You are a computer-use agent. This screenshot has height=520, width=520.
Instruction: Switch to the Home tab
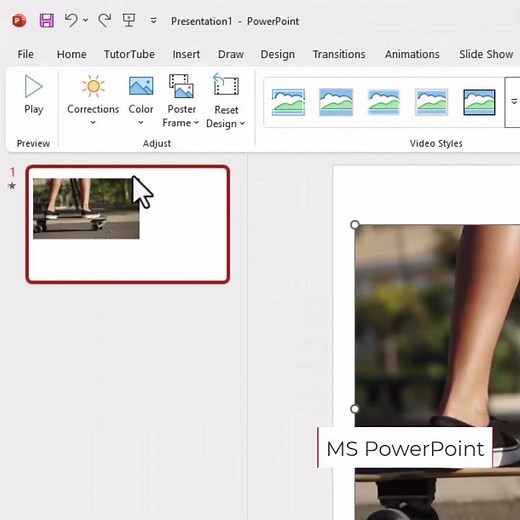pos(71,54)
